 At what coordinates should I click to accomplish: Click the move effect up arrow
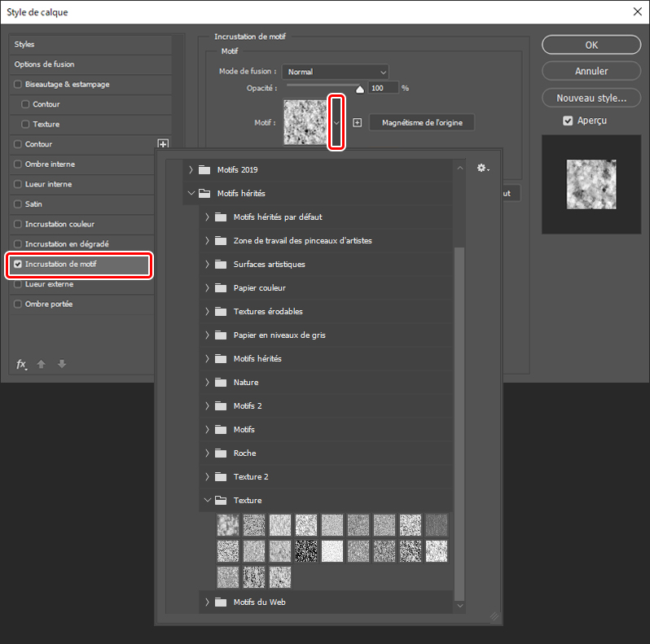pos(42,364)
